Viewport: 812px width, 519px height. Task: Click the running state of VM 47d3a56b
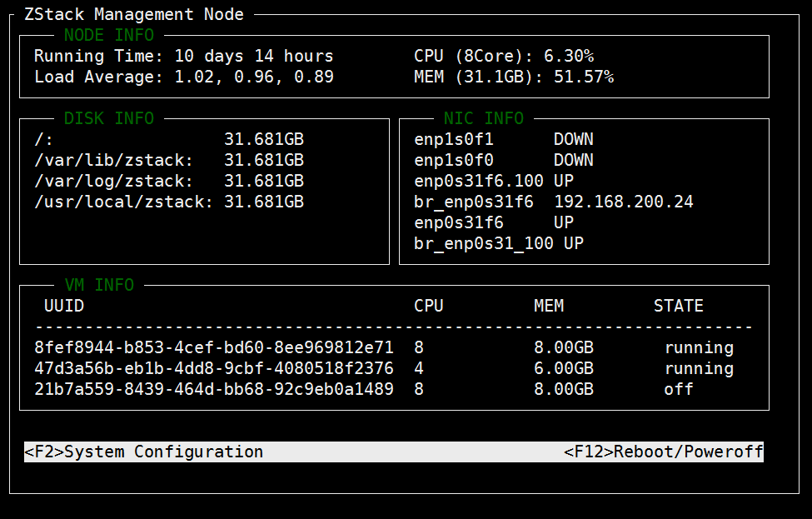(x=699, y=368)
